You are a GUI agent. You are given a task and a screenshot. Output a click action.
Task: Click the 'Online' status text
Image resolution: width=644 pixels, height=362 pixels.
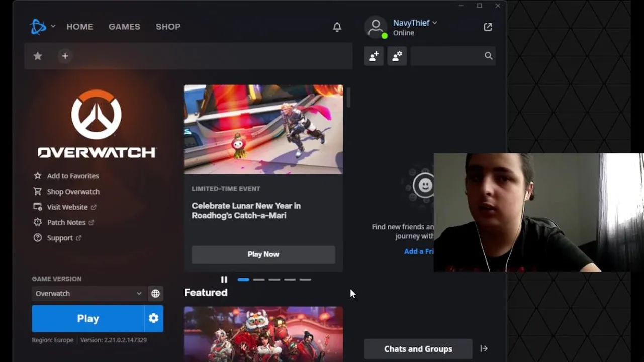pyautogui.click(x=404, y=33)
